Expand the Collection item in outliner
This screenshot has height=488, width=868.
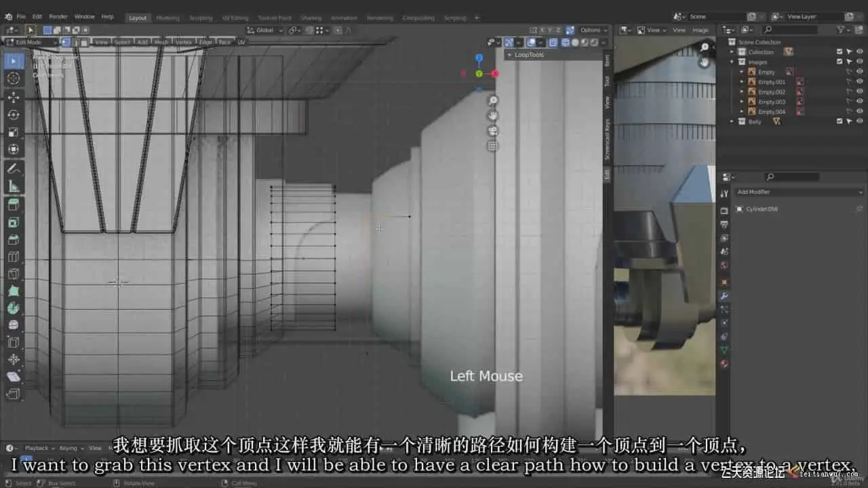[732, 52]
